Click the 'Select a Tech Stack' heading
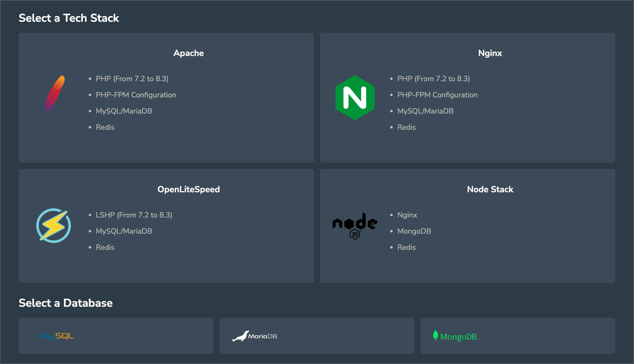This screenshot has width=634, height=364. (69, 18)
